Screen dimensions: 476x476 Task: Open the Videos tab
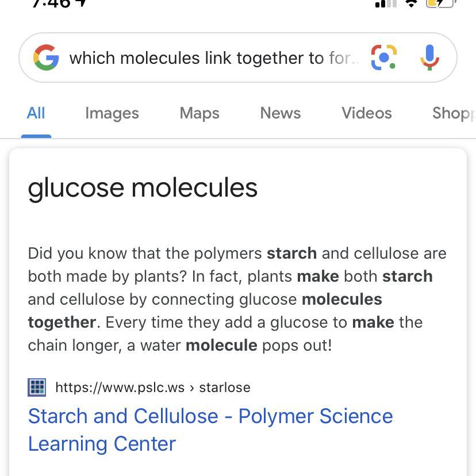click(367, 113)
